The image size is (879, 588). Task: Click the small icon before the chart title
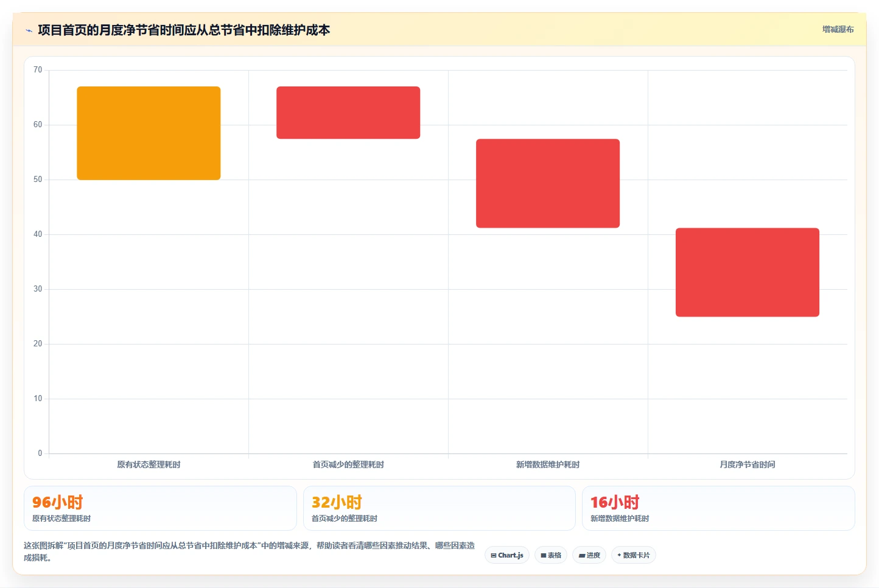[x=29, y=30]
